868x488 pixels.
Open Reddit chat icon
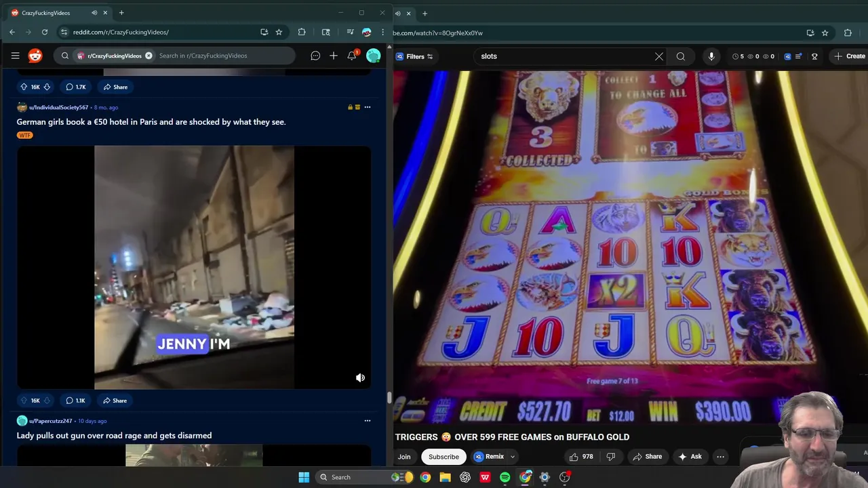click(x=315, y=56)
